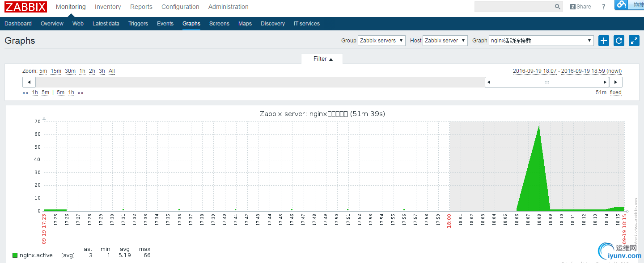Move forward 5m in timeline navigation
Screen dimensions: 644x263
coord(60,93)
